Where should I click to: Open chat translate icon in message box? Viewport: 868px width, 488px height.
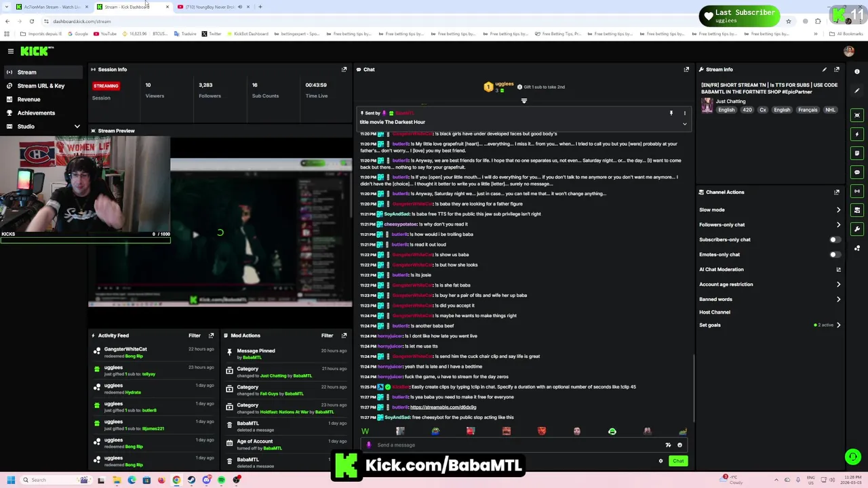[668, 445]
